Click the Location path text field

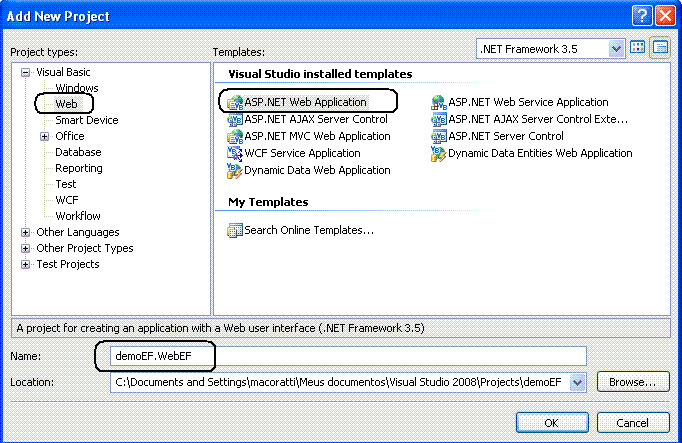coord(340,383)
